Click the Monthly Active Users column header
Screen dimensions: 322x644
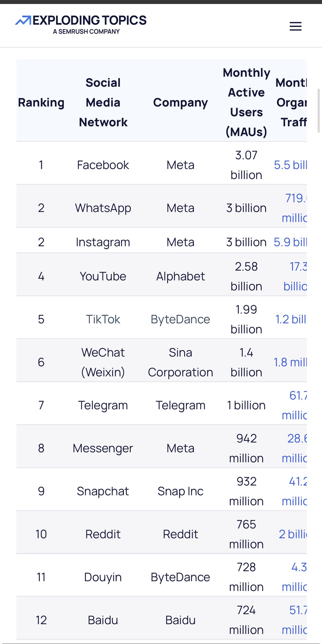click(246, 102)
